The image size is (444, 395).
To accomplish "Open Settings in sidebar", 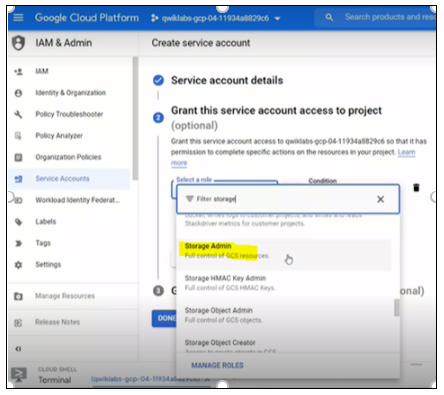I will (x=48, y=265).
